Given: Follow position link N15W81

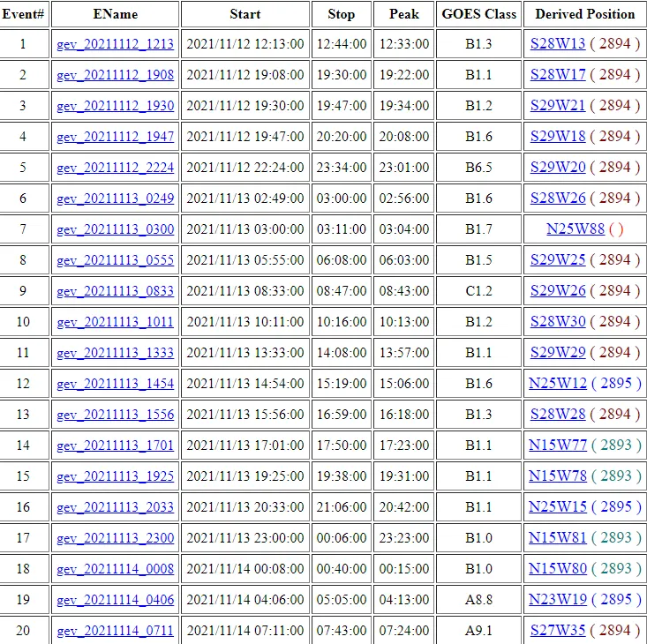Looking at the screenshot, I should point(558,538).
